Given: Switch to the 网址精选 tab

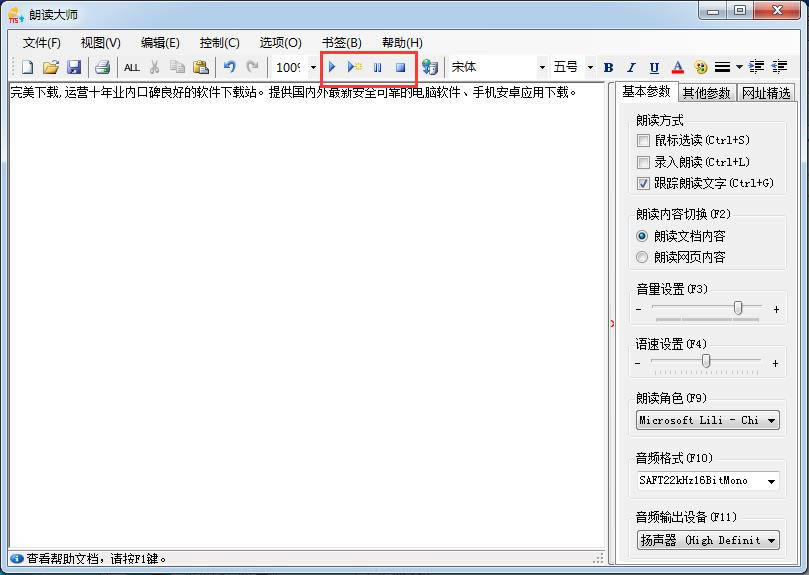Looking at the screenshot, I should tap(766, 93).
